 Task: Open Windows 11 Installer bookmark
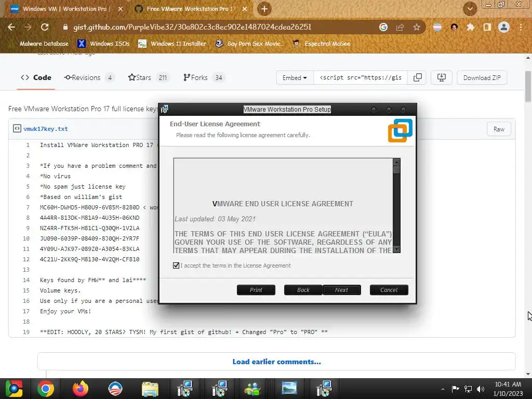pyautogui.click(x=172, y=44)
